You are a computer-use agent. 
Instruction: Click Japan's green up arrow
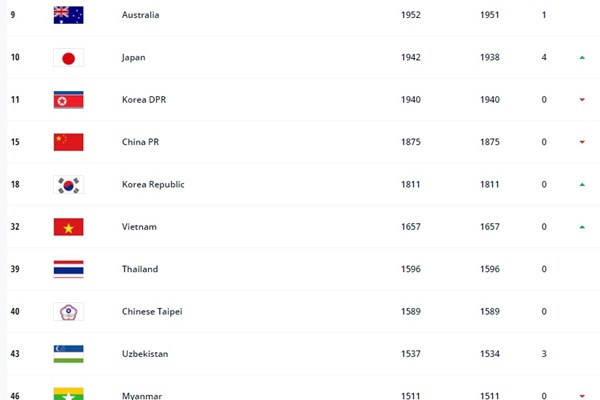582,57
